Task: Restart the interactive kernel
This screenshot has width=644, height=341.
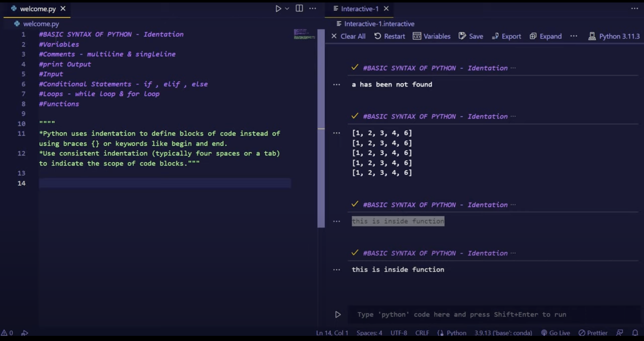Action: point(389,36)
